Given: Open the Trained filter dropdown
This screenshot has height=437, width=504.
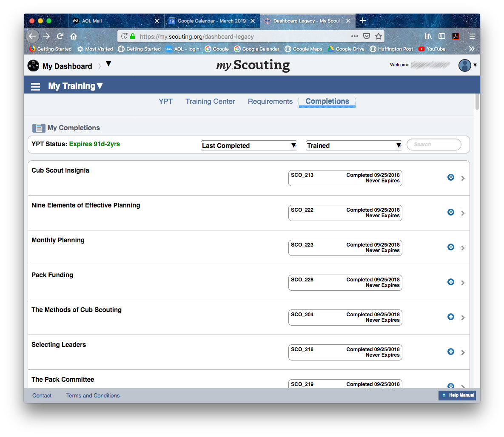Looking at the screenshot, I should [353, 145].
